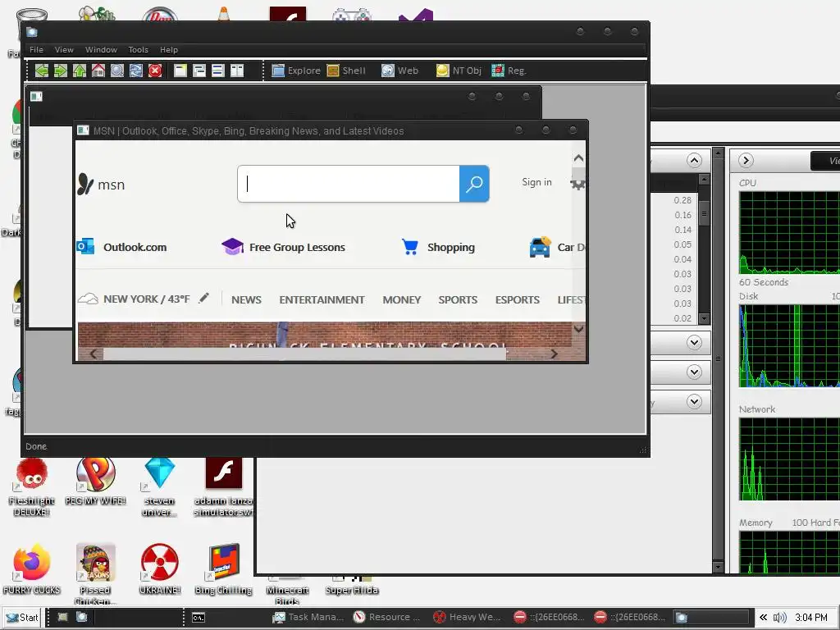
Task: Open the Outlook.com link
Action: coord(121,247)
